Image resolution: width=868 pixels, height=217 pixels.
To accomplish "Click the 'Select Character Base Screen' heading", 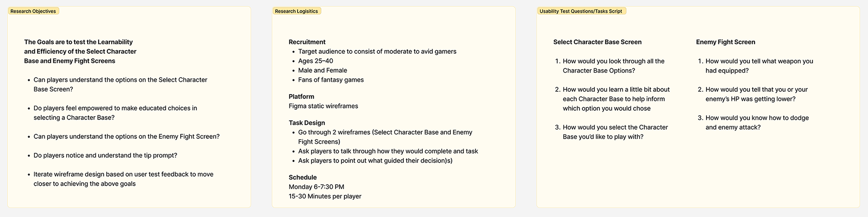I will pyautogui.click(x=597, y=42).
